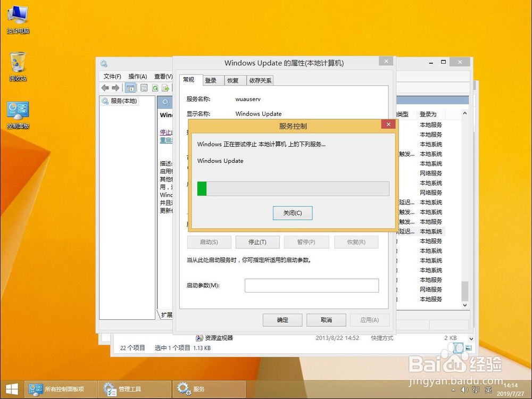Click Explorer window scroll down arrow

471,339
